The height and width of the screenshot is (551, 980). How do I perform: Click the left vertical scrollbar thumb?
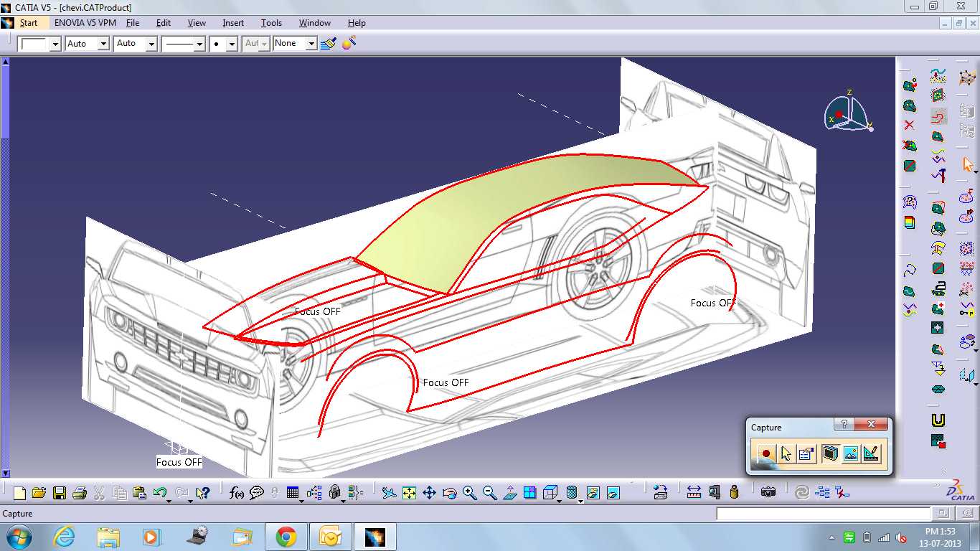pyautogui.click(x=5, y=100)
